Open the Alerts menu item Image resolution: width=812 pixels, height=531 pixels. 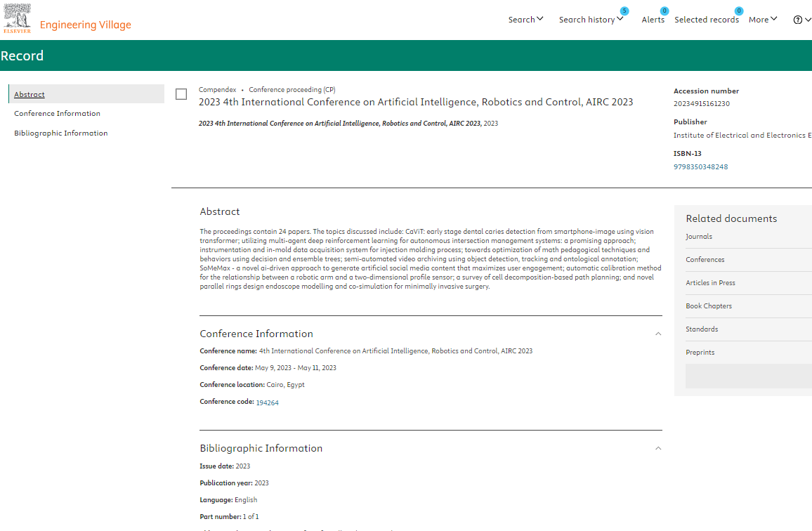coord(653,20)
